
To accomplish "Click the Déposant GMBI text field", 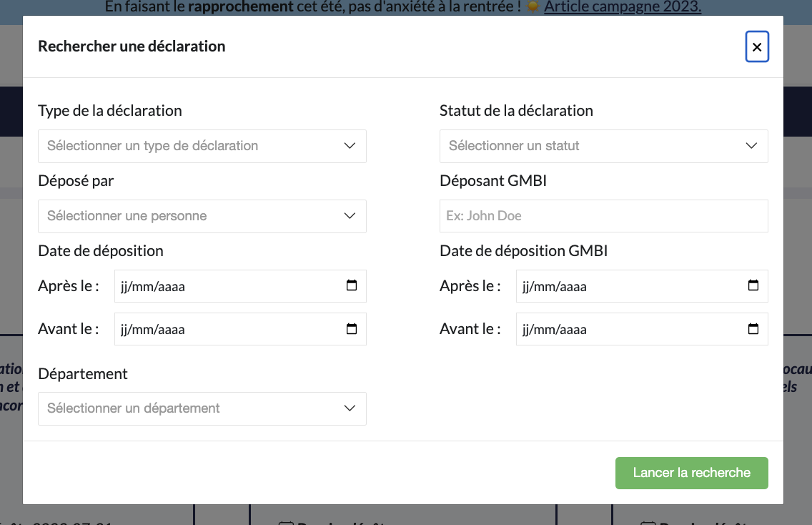I will click(603, 216).
